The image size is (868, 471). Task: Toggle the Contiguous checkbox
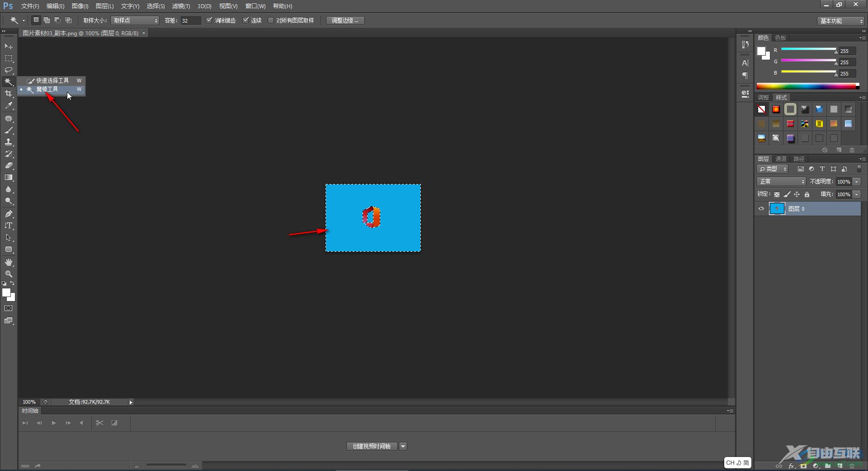[245, 20]
